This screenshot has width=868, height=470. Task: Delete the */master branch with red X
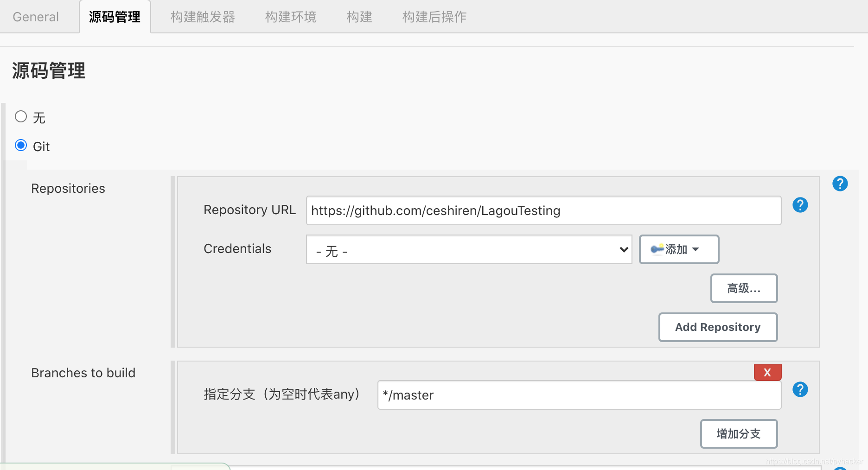click(767, 372)
